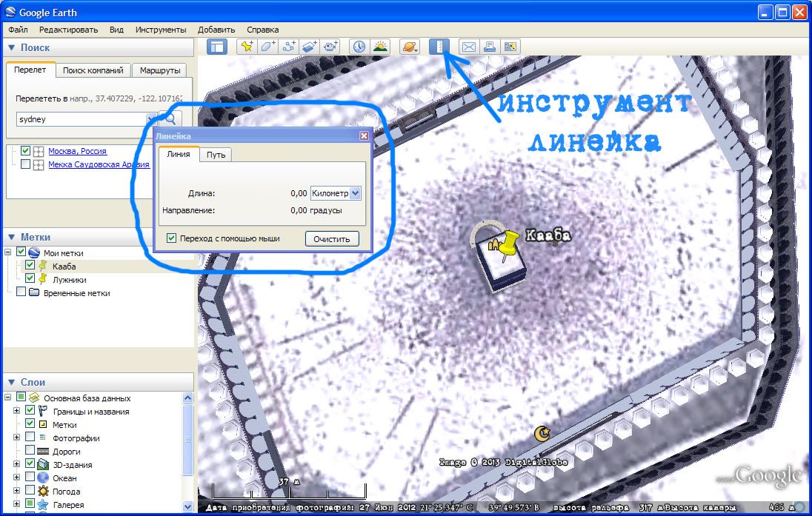Start recording a tour with the camera icon

[330, 47]
